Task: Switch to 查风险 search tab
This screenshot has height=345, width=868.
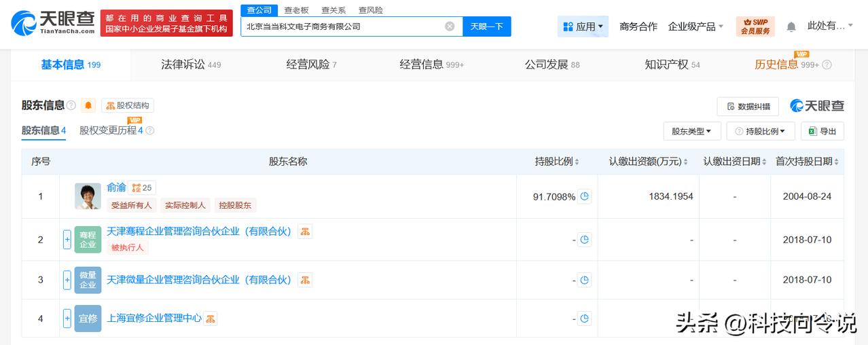Action: 370,10
